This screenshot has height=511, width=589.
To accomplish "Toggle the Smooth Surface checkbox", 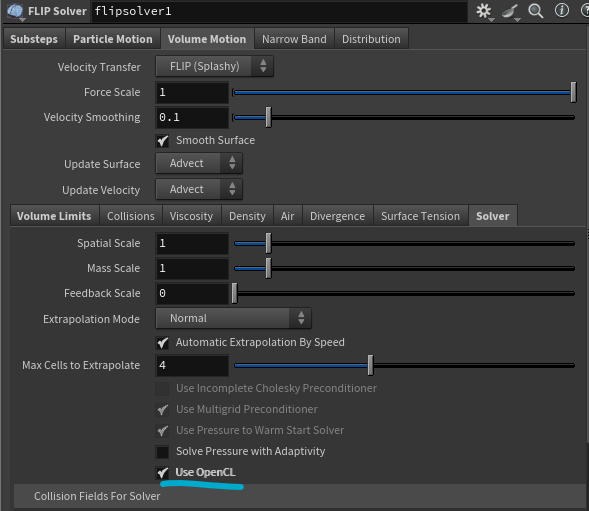I will pos(163,141).
